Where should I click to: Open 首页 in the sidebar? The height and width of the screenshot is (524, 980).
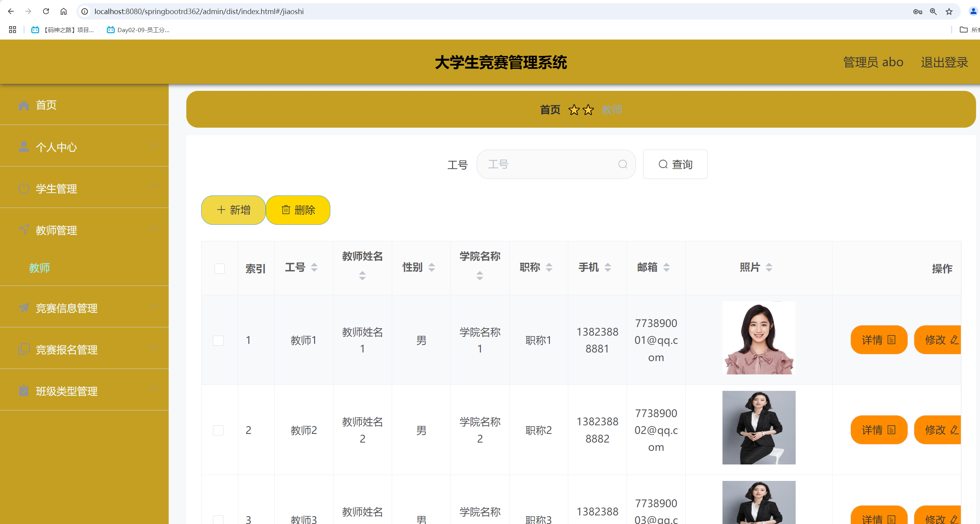[46, 105]
